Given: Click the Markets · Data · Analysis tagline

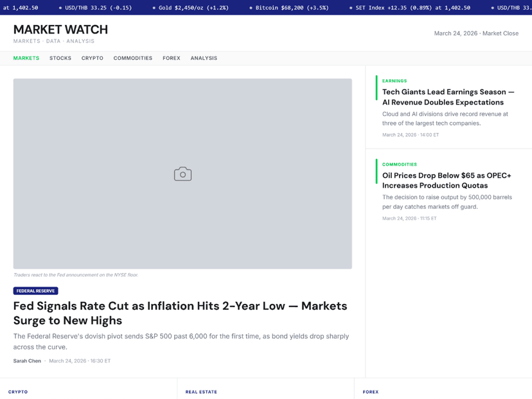Looking at the screenshot, I should click(x=54, y=41).
